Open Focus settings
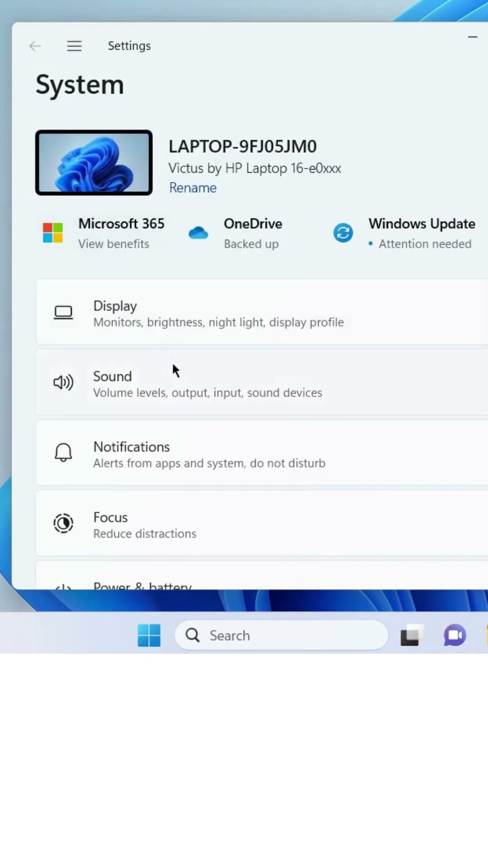Image resolution: width=488 pixels, height=868 pixels. [x=262, y=524]
